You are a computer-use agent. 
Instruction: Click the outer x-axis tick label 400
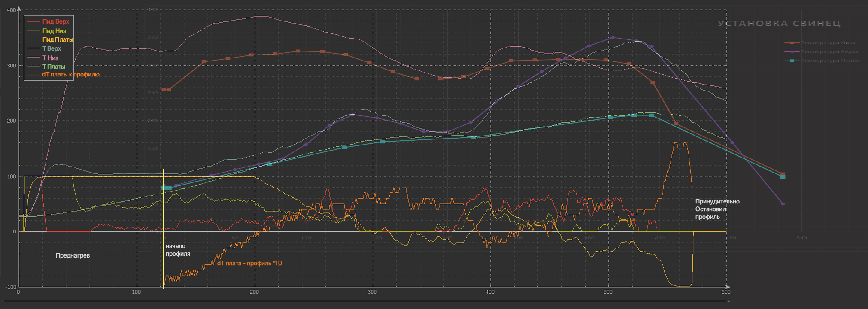(490, 292)
